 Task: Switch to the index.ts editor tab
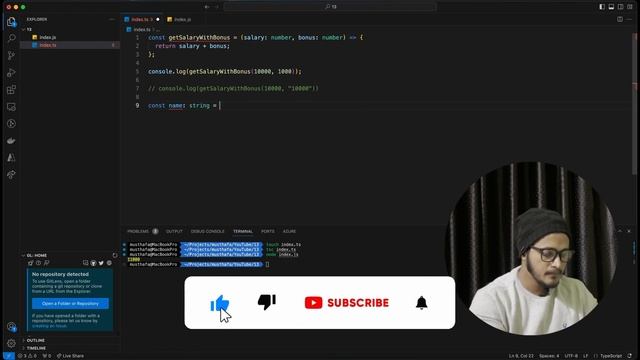pyautogui.click(x=142, y=19)
